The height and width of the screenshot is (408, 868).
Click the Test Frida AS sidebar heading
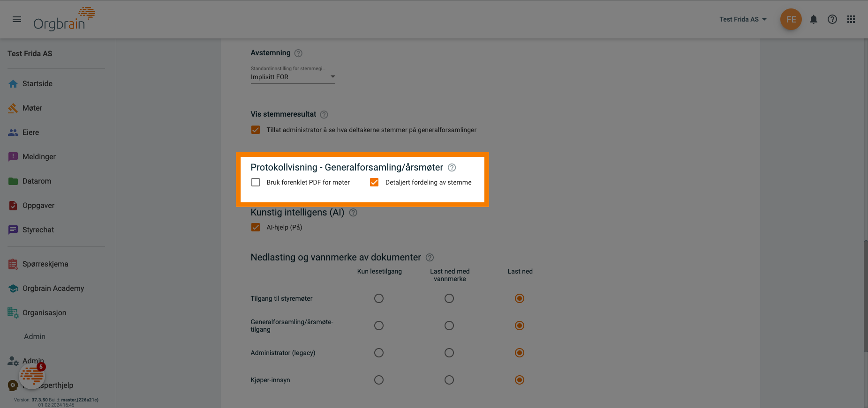pos(30,53)
